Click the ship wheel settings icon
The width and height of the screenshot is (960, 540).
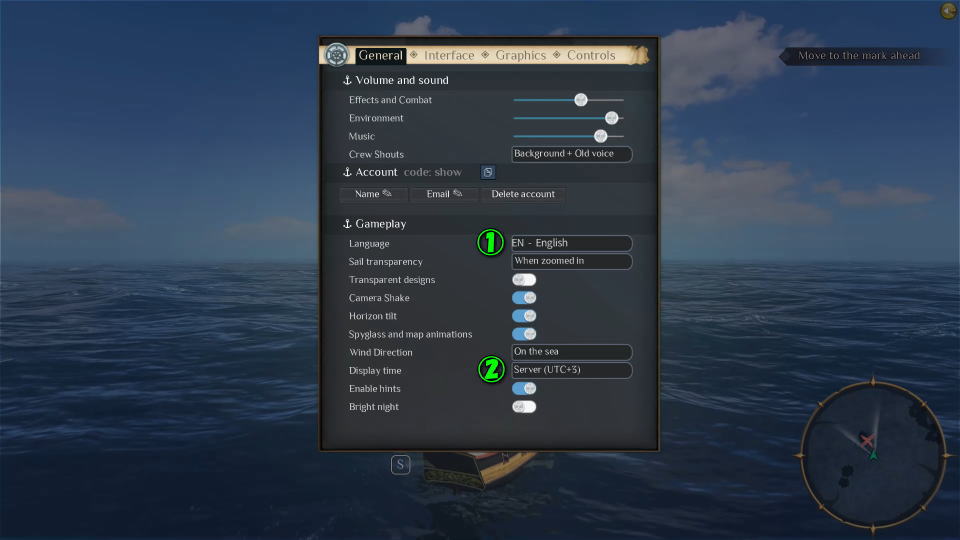[x=337, y=55]
